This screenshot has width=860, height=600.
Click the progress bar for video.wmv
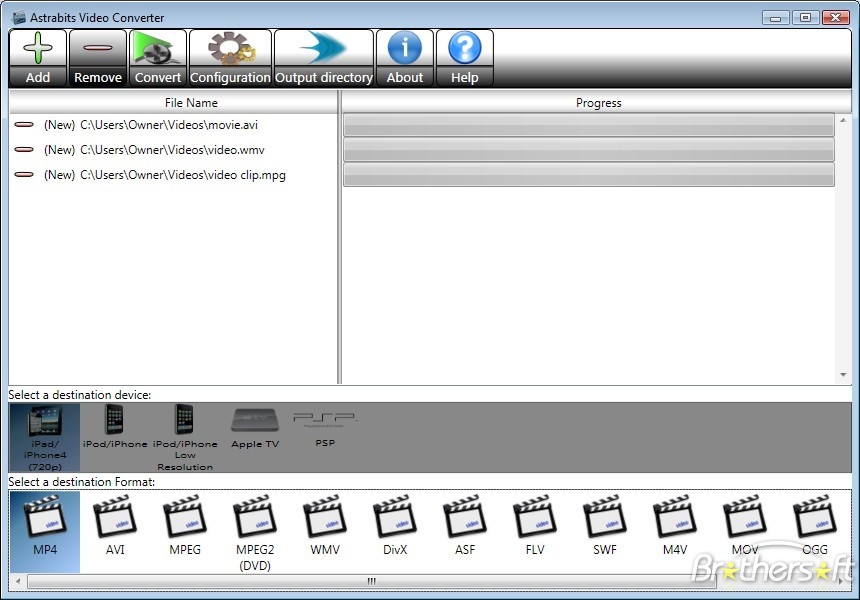(589, 150)
